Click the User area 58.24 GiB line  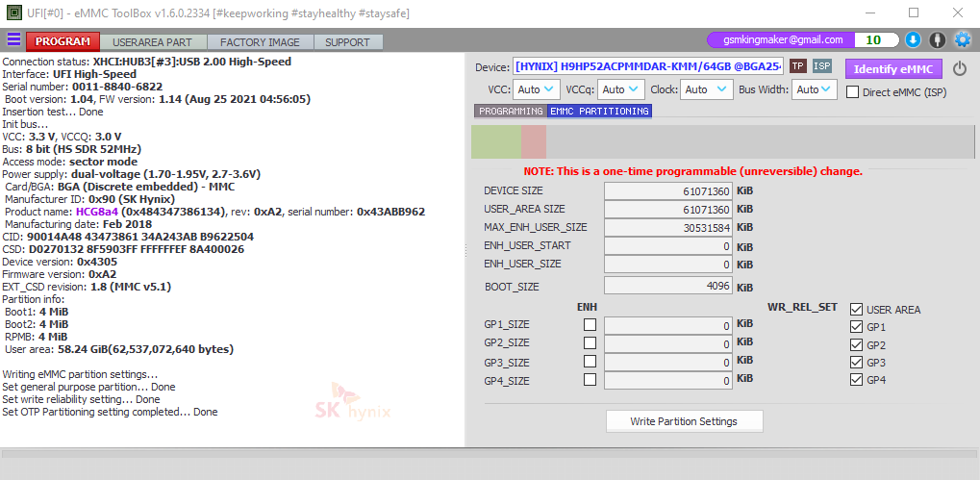119,349
